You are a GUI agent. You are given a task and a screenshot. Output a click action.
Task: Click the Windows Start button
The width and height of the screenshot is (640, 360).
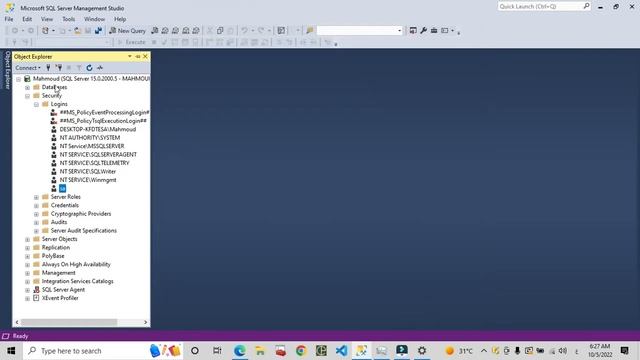click(11, 351)
